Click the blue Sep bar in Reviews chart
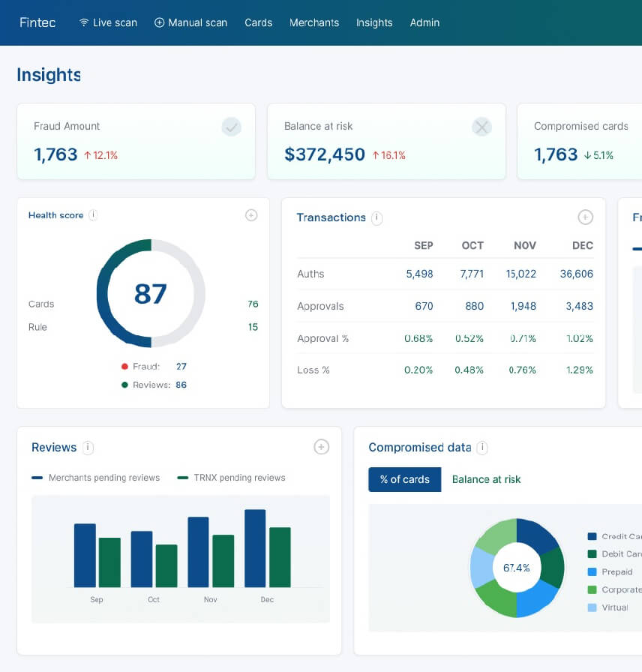 click(x=85, y=556)
